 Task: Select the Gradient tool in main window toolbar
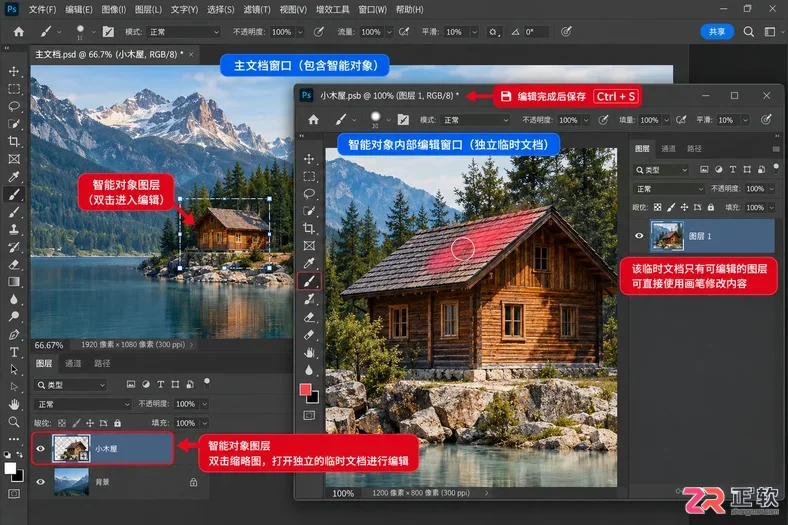14,281
